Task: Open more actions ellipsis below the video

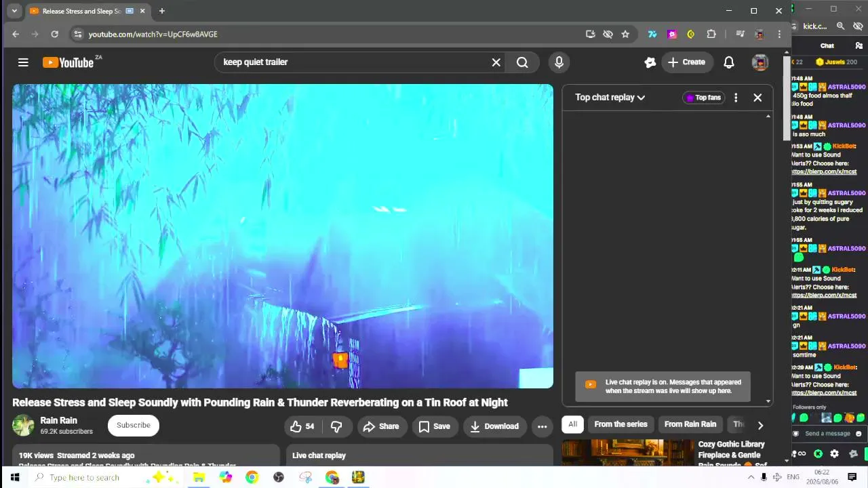Action: click(x=542, y=426)
